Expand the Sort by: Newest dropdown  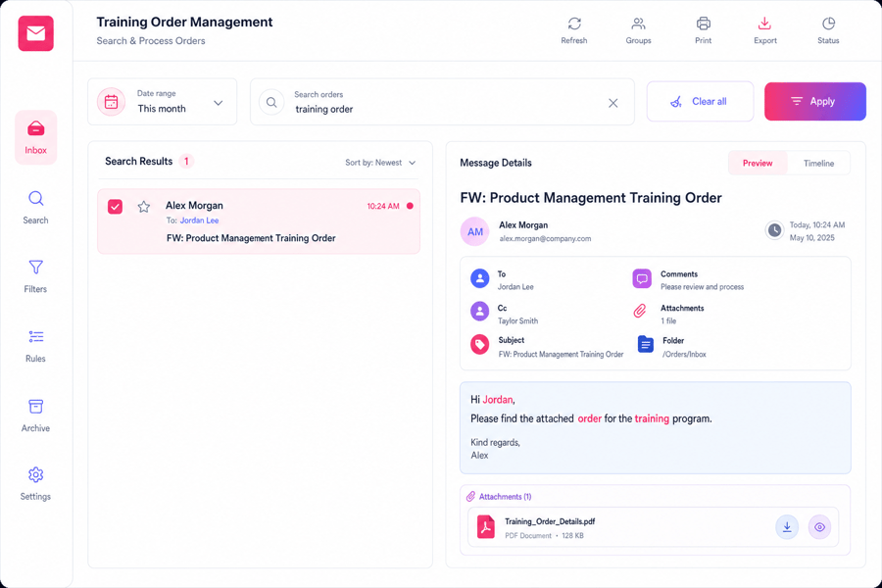[x=380, y=163]
